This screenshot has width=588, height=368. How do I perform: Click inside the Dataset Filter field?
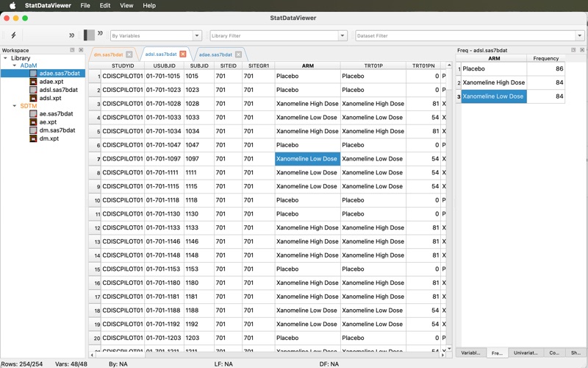465,35
